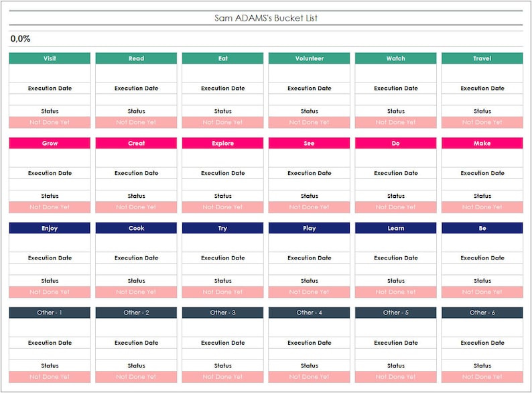The height and width of the screenshot is (393, 532).
Task: Select the Eat category header
Action: [x=222, y=58]
